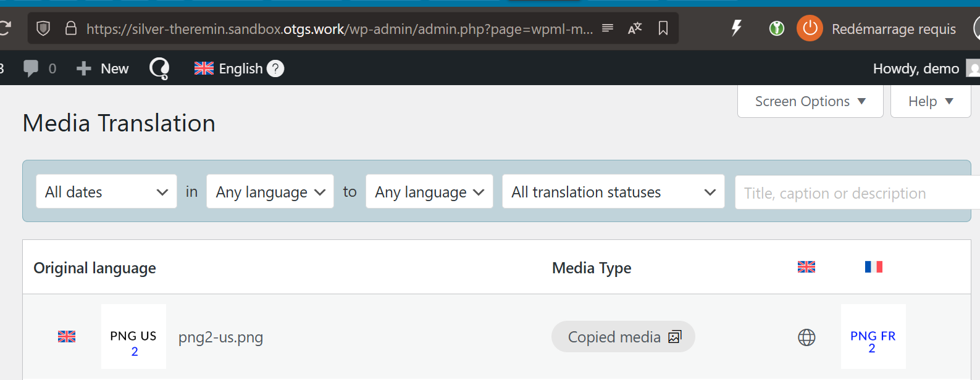The image size is (980, 380).
Task: Toggle reader view in address bar
Action: (608, 28)
